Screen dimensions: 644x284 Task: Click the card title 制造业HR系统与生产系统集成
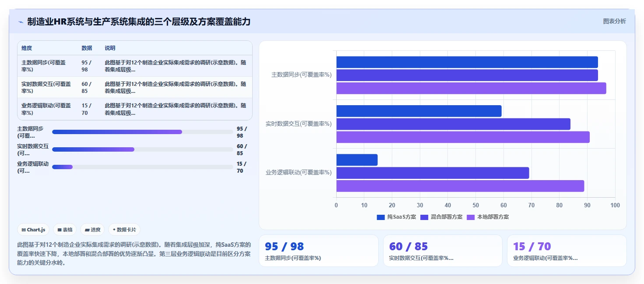(139, 22)
